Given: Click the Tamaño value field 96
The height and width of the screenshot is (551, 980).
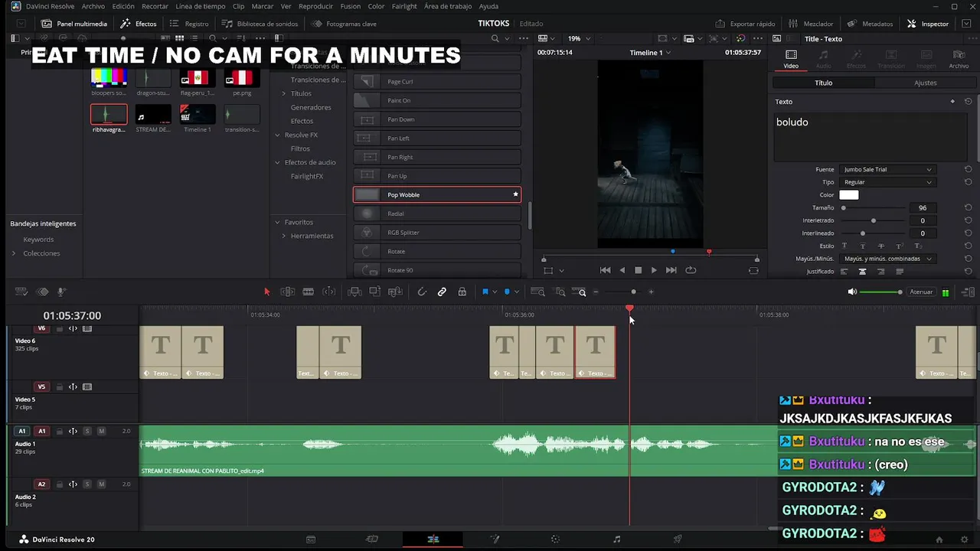Looking at the screenshot, I should (922, 207).
